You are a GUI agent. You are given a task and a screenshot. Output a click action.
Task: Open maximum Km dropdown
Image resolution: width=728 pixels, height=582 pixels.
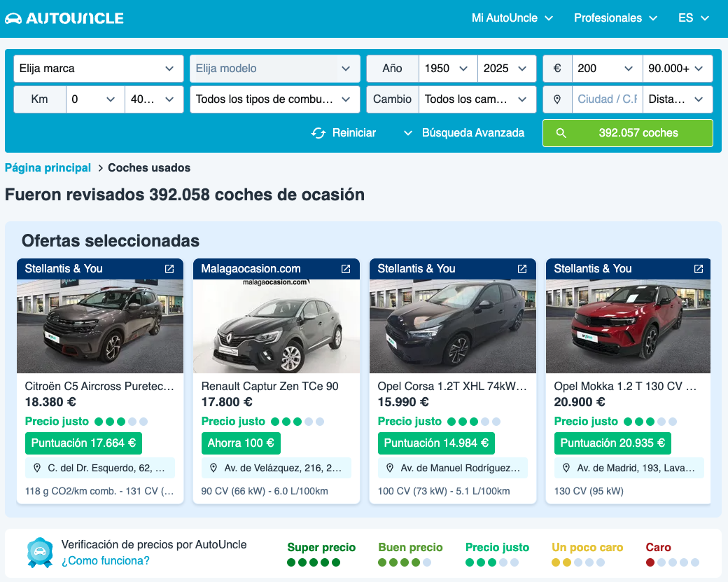click(154, 99)
